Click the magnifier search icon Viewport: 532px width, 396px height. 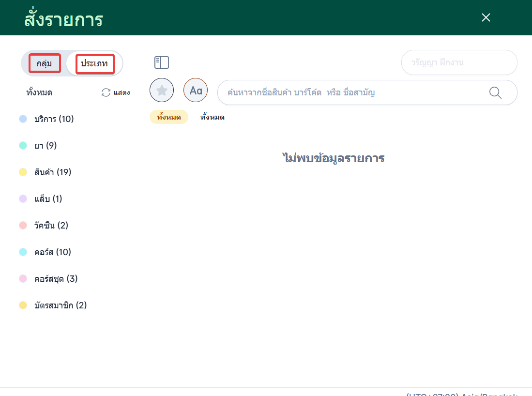pos(495,92)
